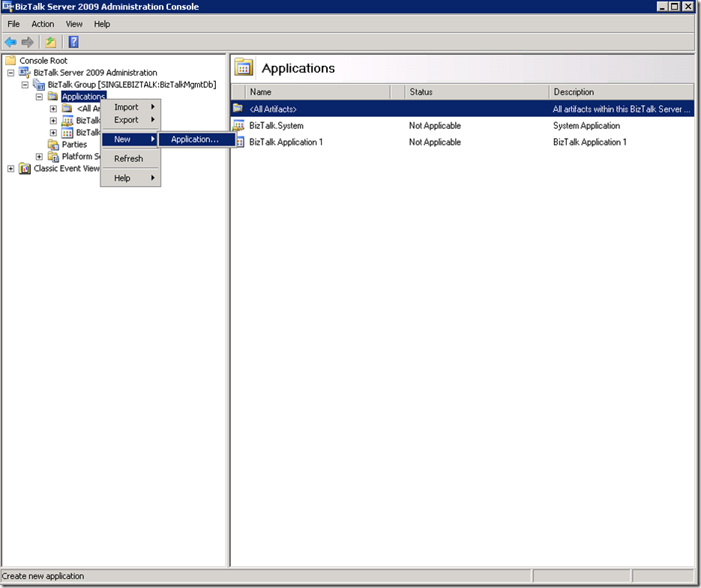Click the BizTalk Group node icon

[x=39, y=85]
